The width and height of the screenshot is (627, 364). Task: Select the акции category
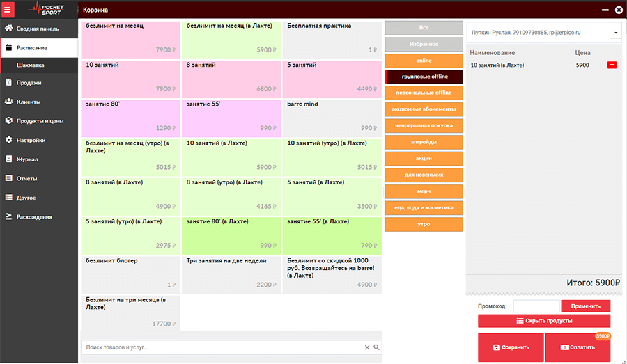point(424,158)
